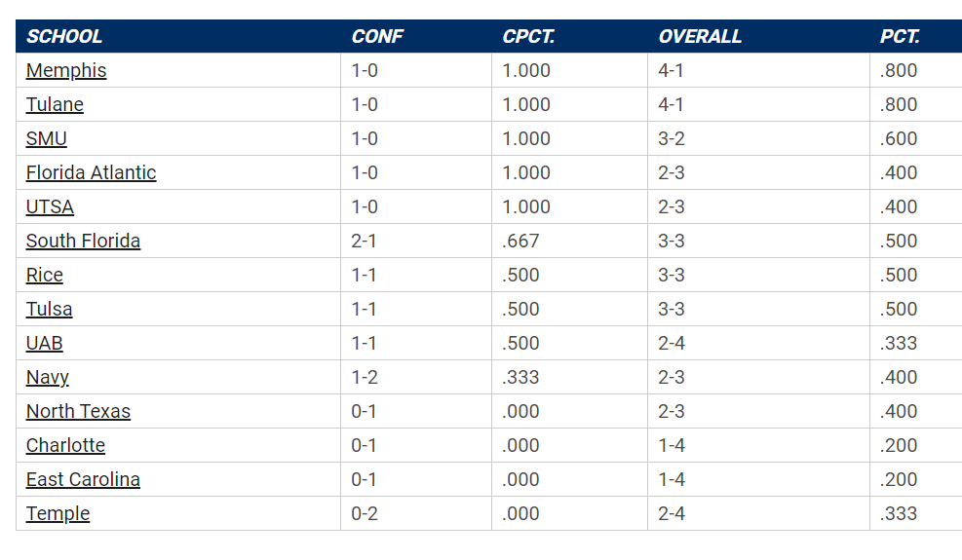Click the CPCT. column header

pos(528,36)
